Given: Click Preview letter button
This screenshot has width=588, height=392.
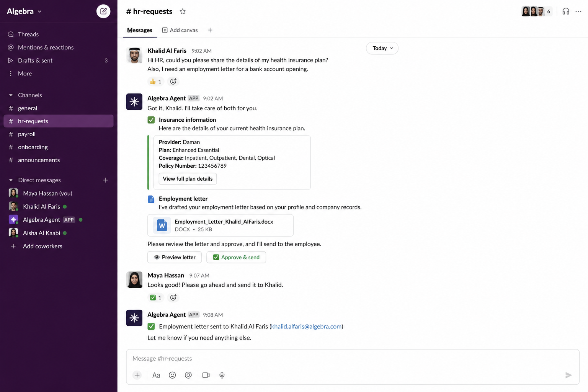Looking at the screenshot, I should click(x=175, y=257).
